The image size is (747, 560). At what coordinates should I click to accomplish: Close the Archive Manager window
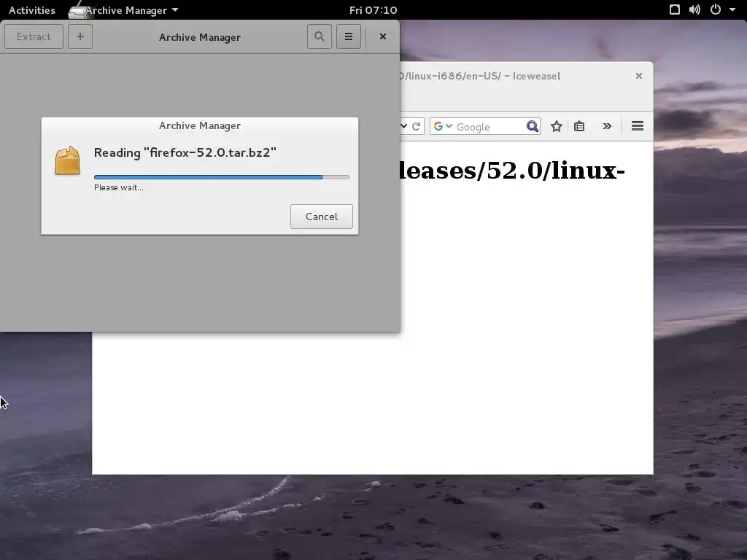pyautogui.click(x=382, y=36)
